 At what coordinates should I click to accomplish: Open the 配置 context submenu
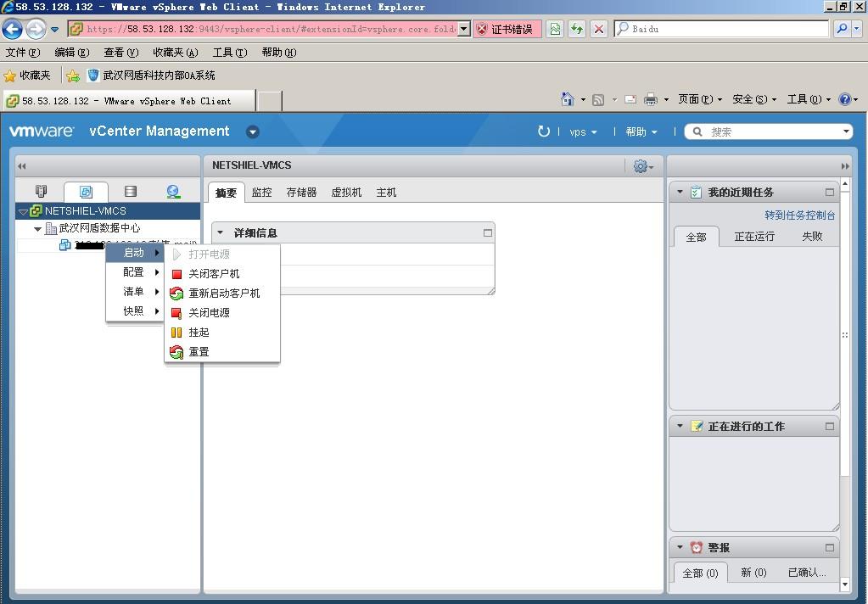pyautogui.click(x=135, y=271)
